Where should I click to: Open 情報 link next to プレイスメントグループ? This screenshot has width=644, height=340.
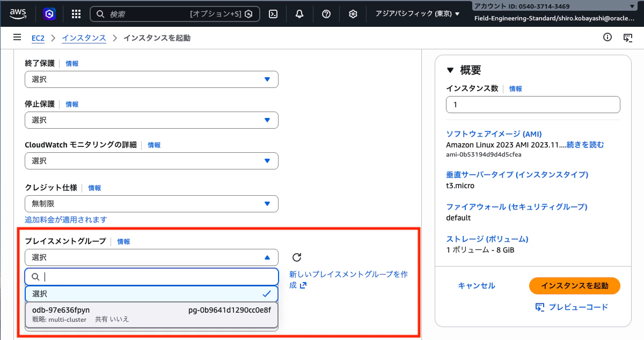point(123,241)
